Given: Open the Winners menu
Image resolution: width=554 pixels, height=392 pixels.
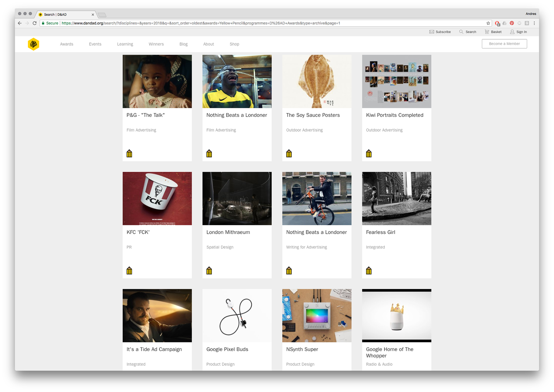Looking at the screenshot, I should (156, 44).
